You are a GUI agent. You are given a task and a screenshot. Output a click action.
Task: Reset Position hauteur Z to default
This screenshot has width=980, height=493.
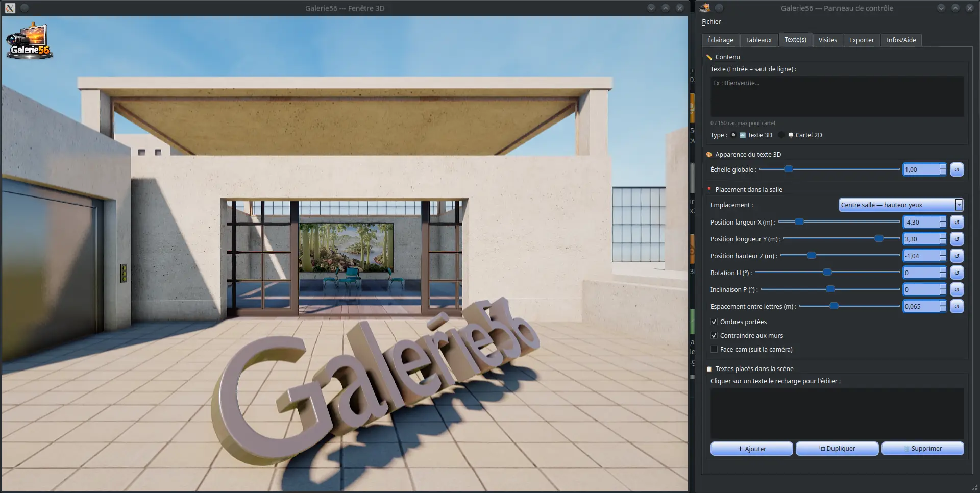pyautogui.click(x=957, y=256)
